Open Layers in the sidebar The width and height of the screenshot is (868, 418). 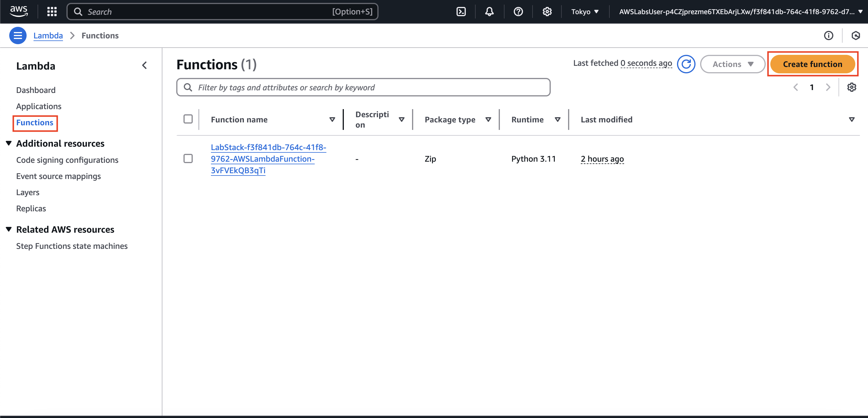pyautogui.click(x=28, y=193)
